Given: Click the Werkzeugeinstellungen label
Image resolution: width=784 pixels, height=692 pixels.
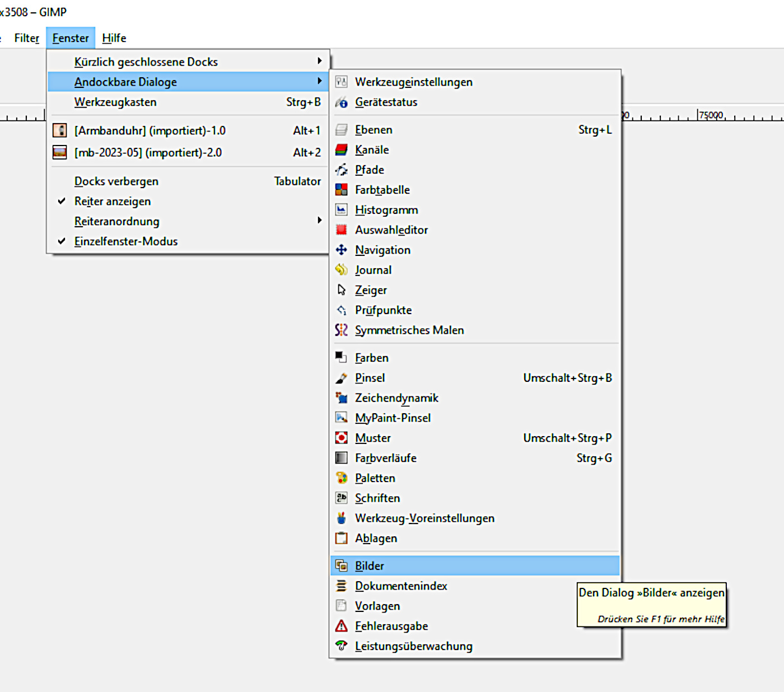Looking at the screenshot, I should [414, 82].
